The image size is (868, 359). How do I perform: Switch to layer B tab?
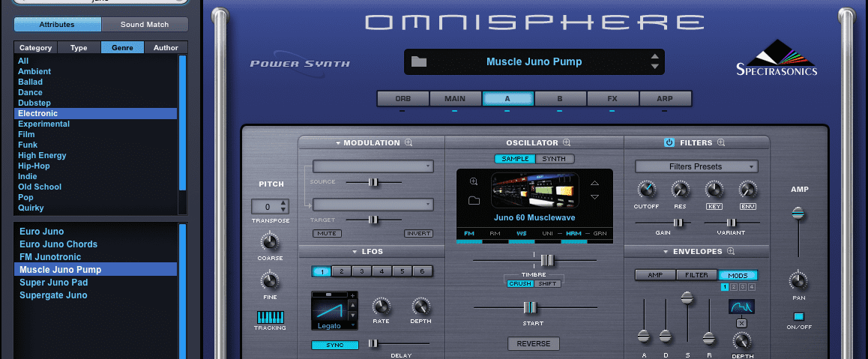(560, 99)
